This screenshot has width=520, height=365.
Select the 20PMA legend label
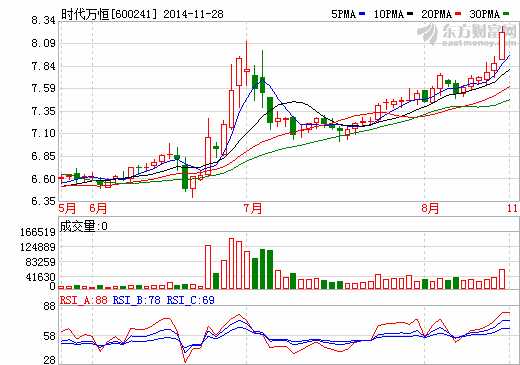[x=437, y=14]
